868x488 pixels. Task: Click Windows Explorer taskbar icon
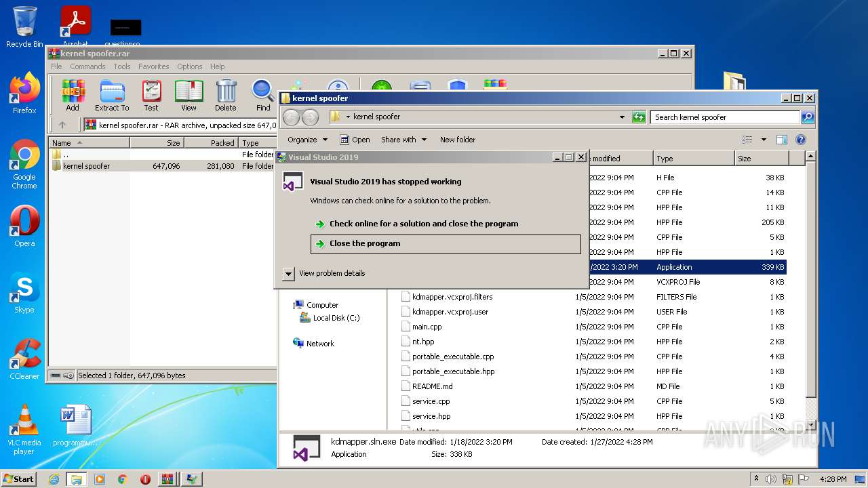coord(77,479)
